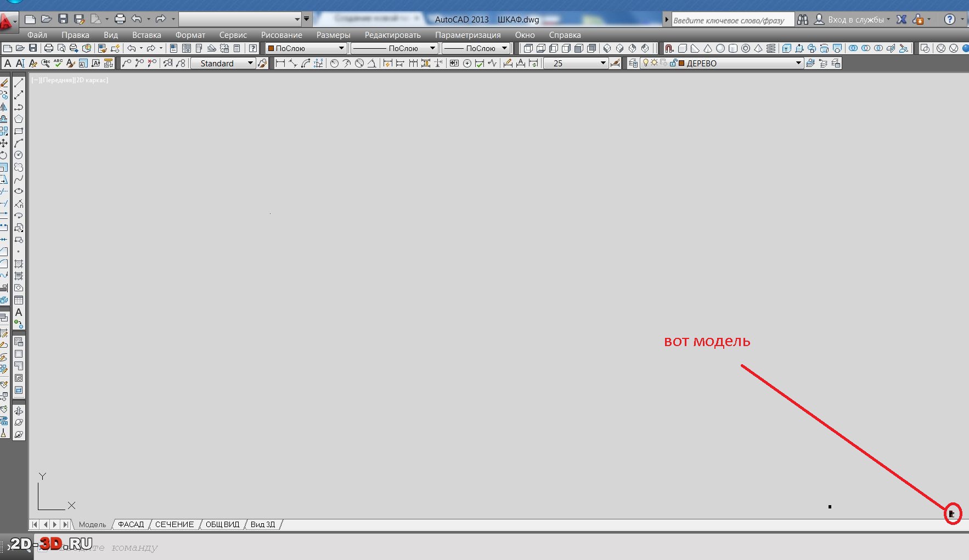Viewport: 969px width, 560px height.
Task: Click the Save icon in quick access toolbar
Action: click(63, 19)
